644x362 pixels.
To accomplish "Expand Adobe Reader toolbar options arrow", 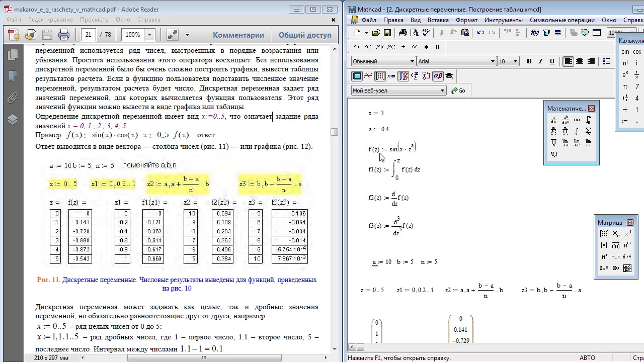I will (x=187, y=35).
